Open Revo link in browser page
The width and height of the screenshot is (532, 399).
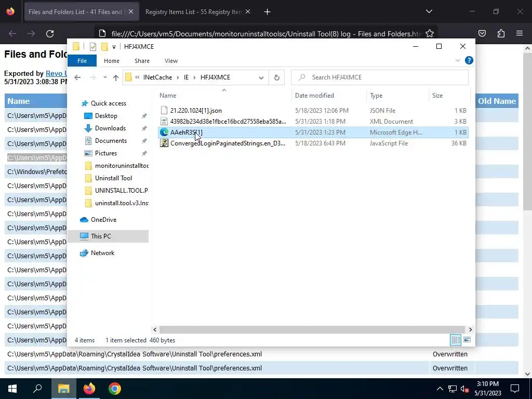point(56,74)
